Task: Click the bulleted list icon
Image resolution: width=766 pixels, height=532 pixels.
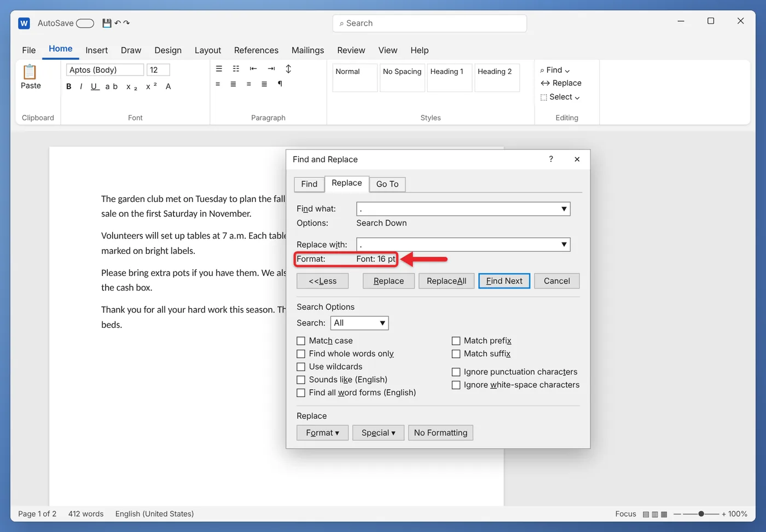Action: (x=219, y=68)
